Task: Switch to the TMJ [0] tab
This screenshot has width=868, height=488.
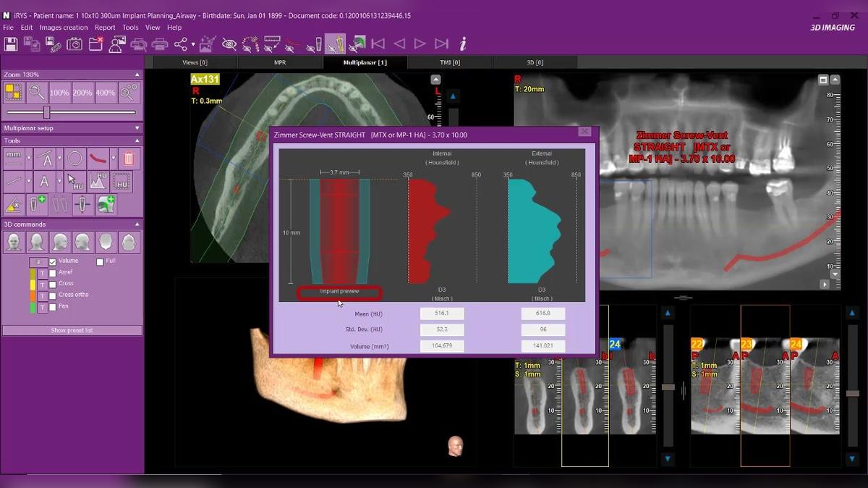Action: (450, 62)
